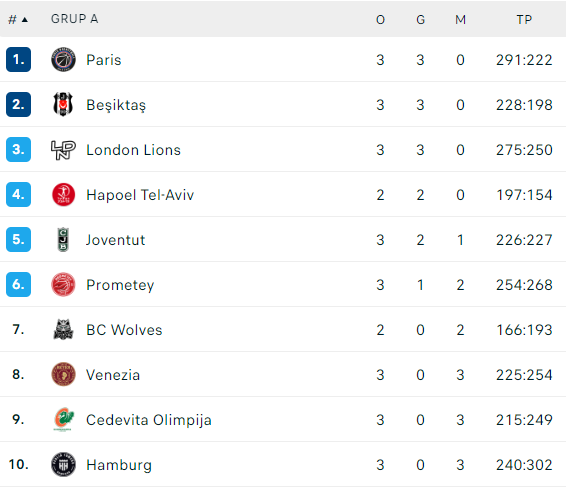Click the BC Wolves wolf logo
The image size is (566, 487).
click(63, 330)
